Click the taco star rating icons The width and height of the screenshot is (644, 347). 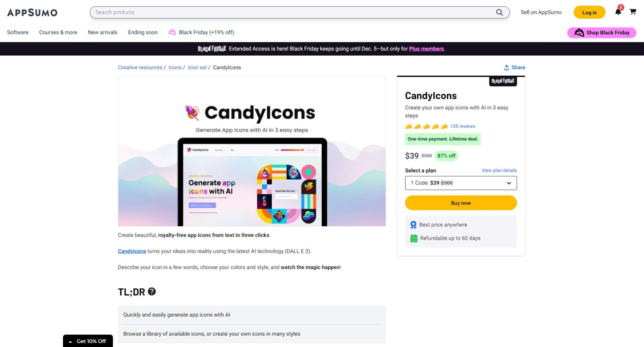click(426, 126)
